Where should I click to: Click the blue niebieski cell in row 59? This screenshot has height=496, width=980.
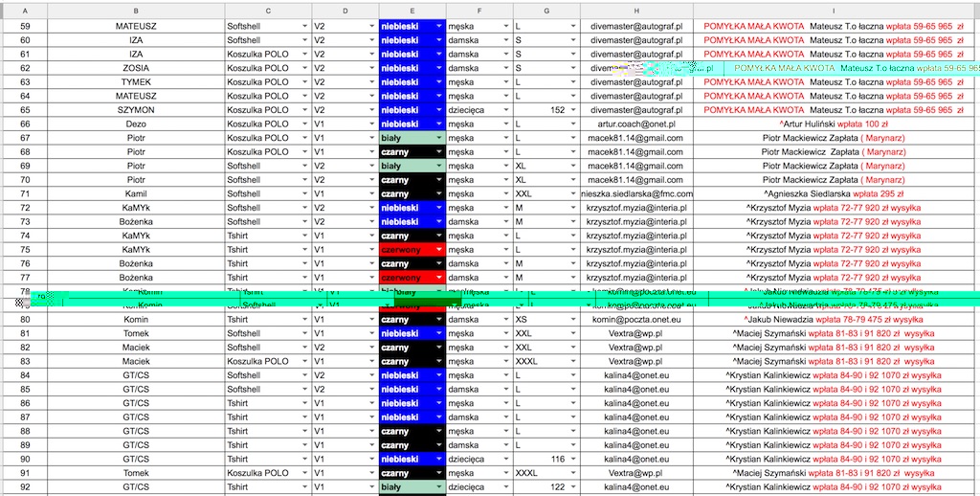406,27
